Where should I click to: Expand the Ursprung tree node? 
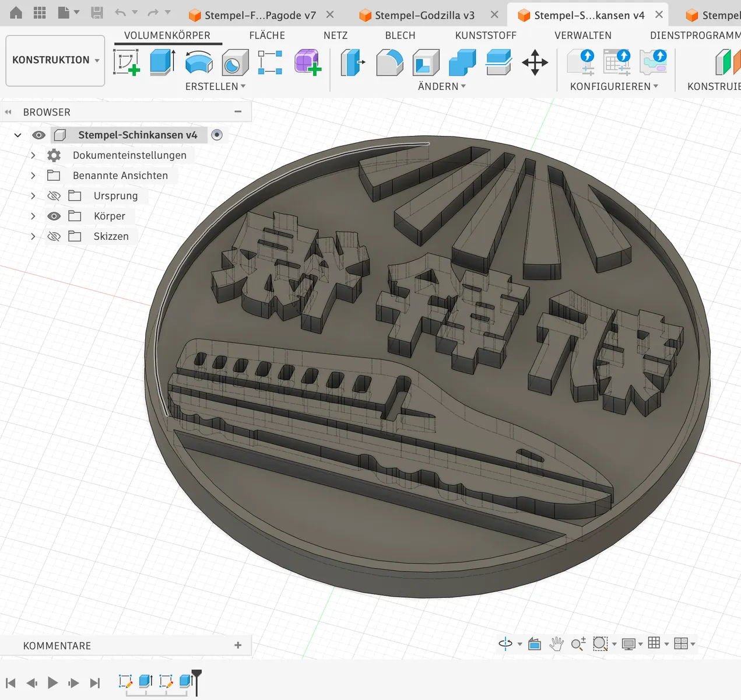[33, 196]
